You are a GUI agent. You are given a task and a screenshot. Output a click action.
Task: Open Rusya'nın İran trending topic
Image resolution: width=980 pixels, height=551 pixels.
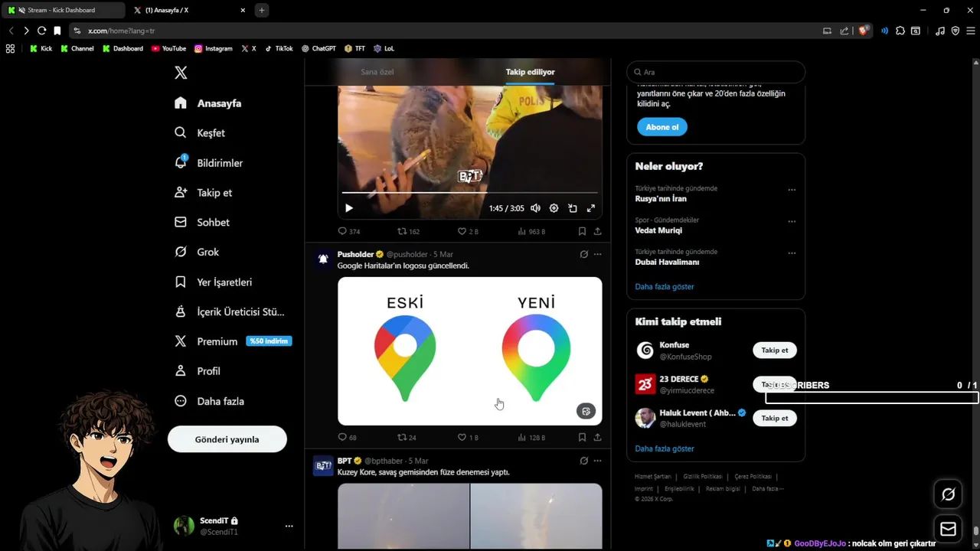click(x=661, y=199)
